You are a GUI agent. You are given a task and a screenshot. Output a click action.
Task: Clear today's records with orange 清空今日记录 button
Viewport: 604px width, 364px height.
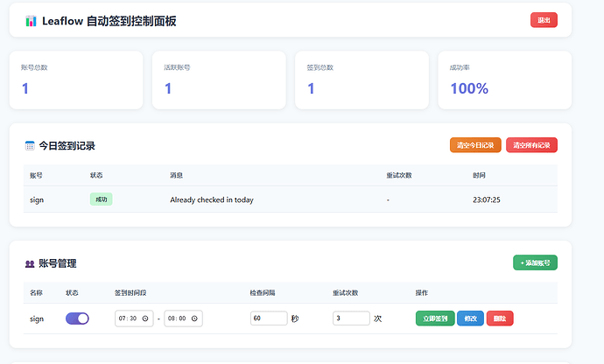click(x=475, y=145)
